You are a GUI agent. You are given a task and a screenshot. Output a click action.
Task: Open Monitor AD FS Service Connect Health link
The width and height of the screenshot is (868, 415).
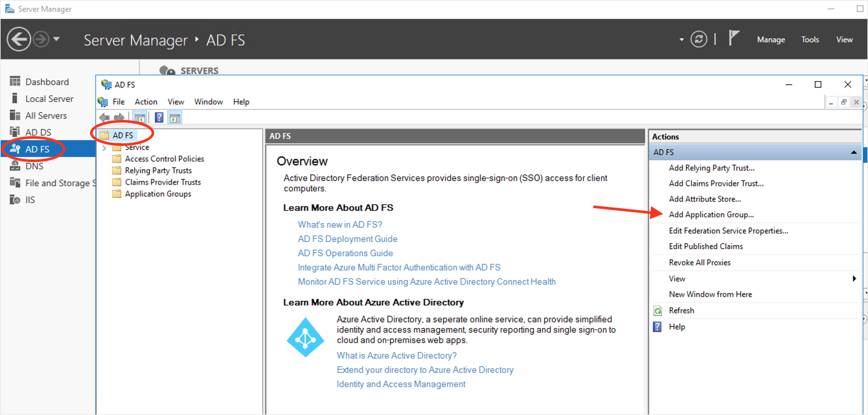pyautogui.click(x=427, y=281)
